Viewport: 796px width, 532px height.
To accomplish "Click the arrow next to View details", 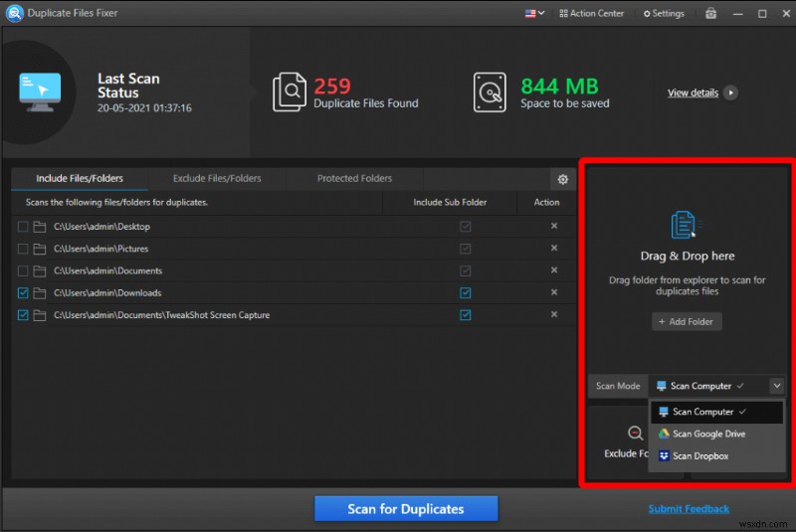I will 730,92.
